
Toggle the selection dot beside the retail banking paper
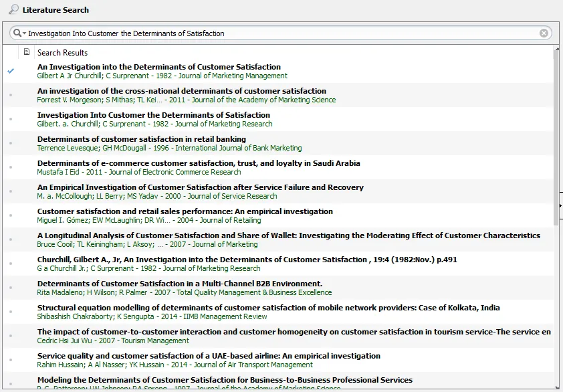coord(9,142)
